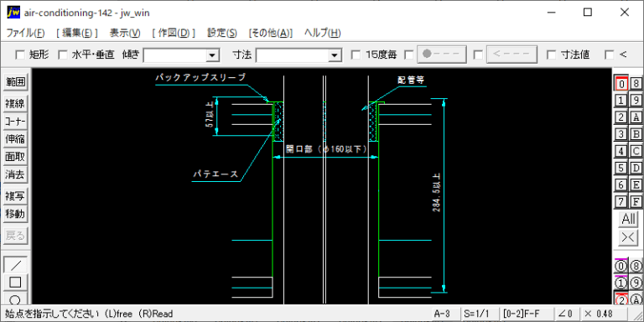Select layer A button
The width and height of the screenshot is (644, 322).
coord(636,117)
